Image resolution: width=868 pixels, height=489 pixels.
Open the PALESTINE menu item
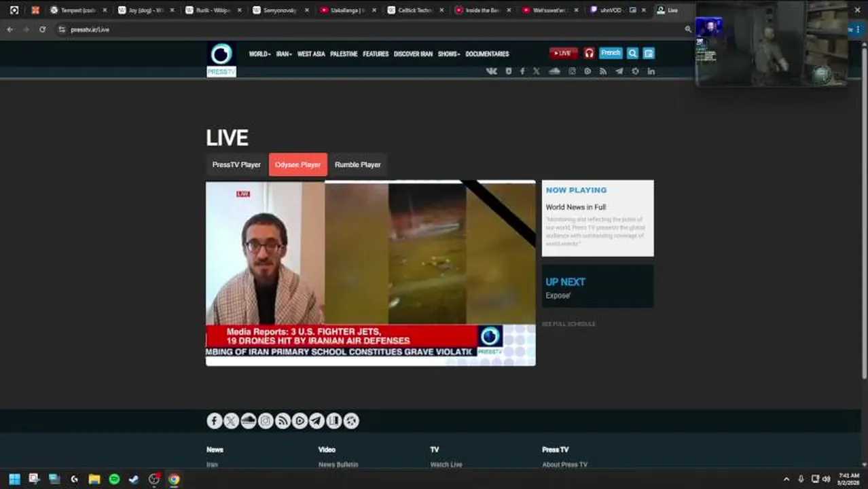coord(344,54)
